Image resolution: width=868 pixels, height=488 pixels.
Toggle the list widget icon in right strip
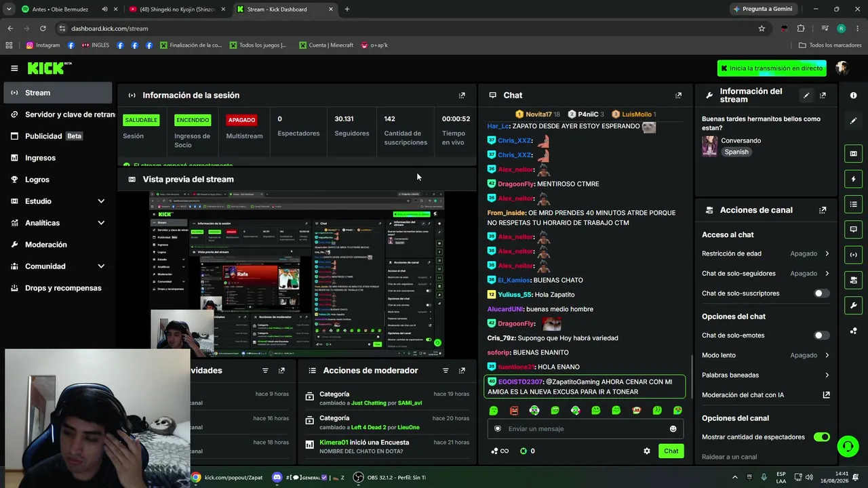pos(853,204)
